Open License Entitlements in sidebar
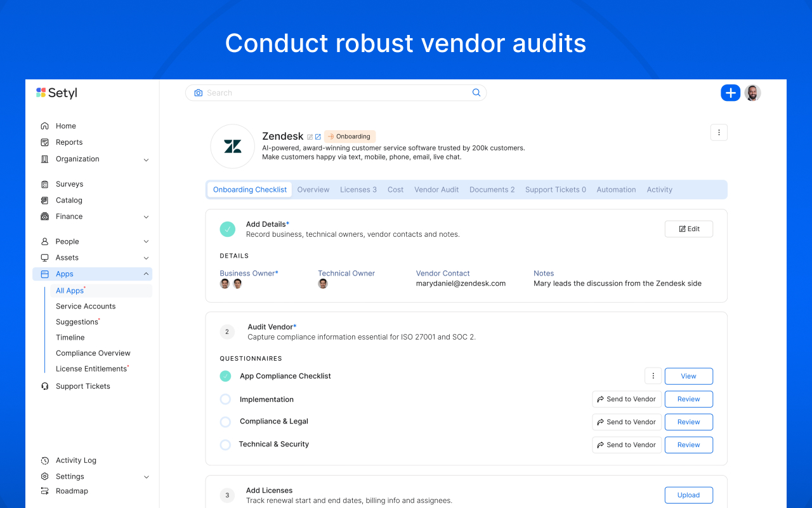This screenshot has height=508, width=812. [93, 369]
